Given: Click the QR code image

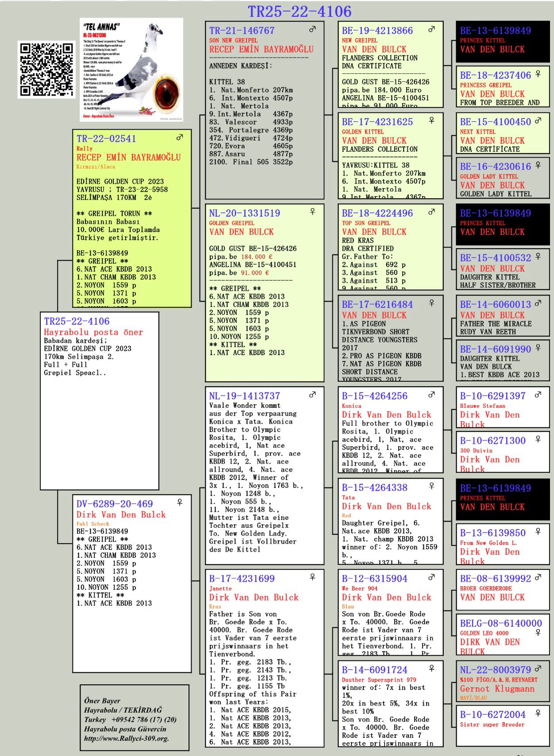Looking at the screenshot, I should (x=46, y=69).
